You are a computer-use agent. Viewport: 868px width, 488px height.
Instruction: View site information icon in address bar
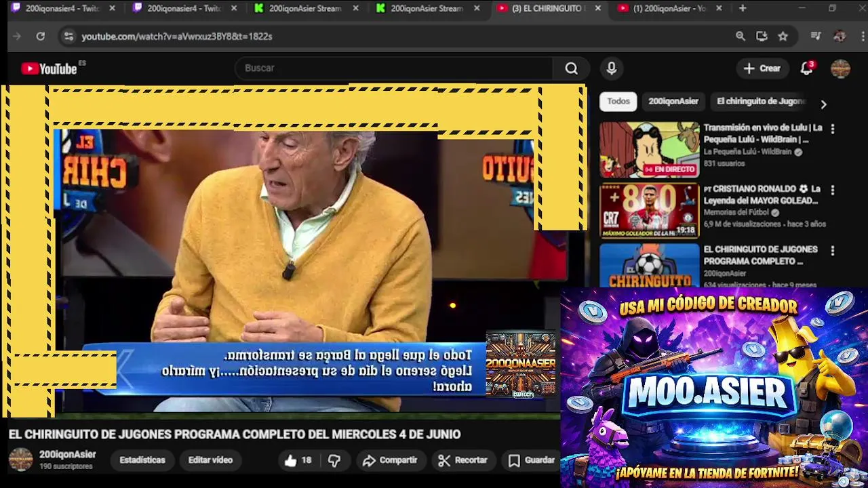(x=68, y=36)
